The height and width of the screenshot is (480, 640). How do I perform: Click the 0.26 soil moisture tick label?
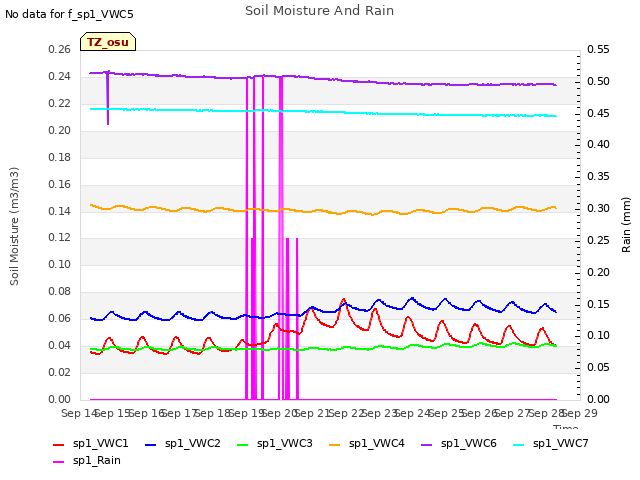tap(60, 50)
